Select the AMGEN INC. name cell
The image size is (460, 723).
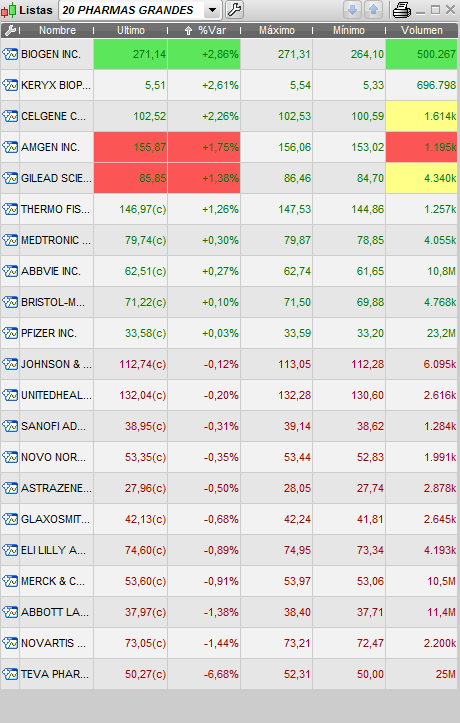[57, 147]
